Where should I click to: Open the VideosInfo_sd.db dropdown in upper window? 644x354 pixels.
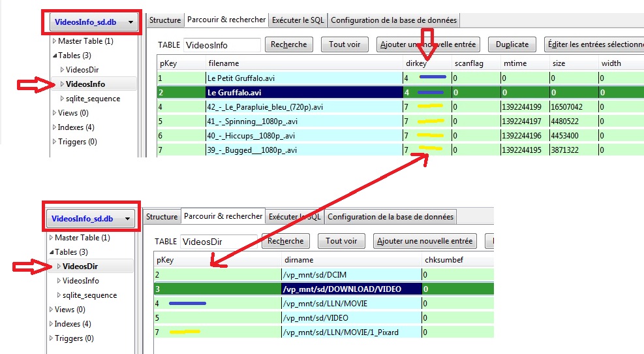click(94, 23)
